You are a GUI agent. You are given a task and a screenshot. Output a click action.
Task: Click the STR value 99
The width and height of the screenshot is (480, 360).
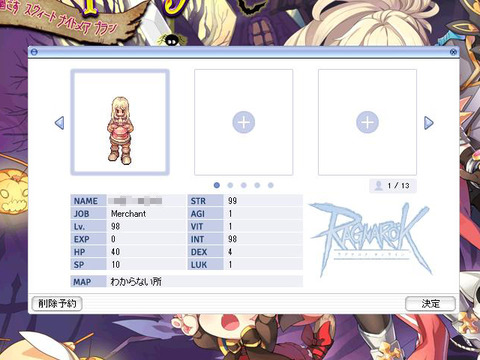[232, 201]
